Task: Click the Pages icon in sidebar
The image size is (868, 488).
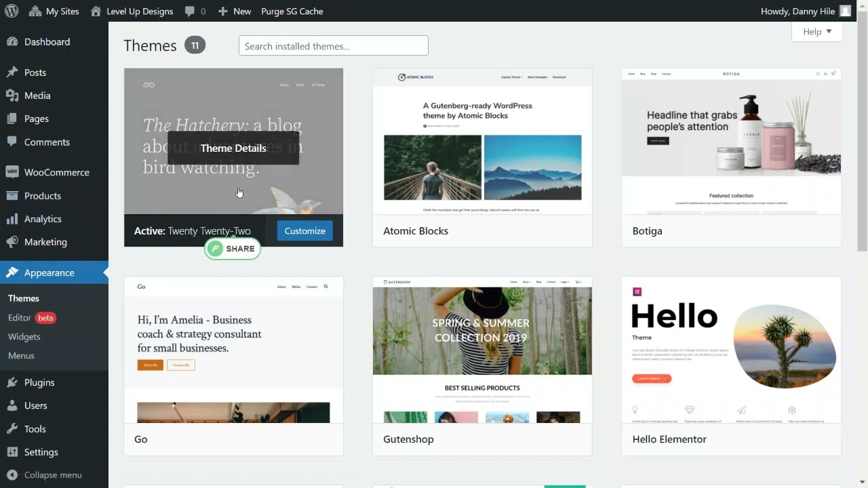Action: pos(12,119)
